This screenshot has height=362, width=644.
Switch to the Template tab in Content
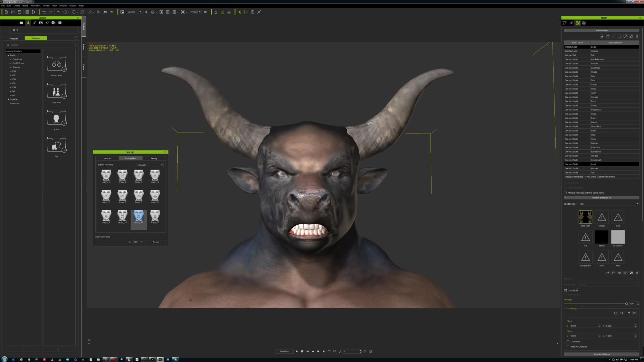point(14,39)
